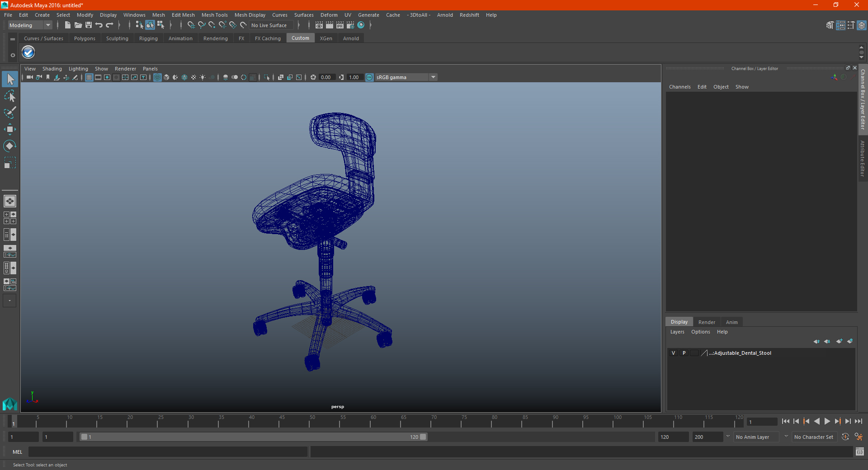Enable smooth shade all in viewport
This screenshot has height=470, width=868.
[x=166, y=77]
